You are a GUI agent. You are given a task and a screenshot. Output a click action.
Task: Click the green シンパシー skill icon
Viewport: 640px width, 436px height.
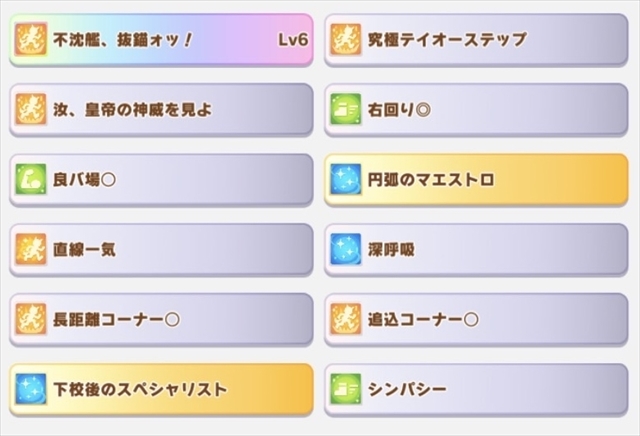(x=346, y=389)
